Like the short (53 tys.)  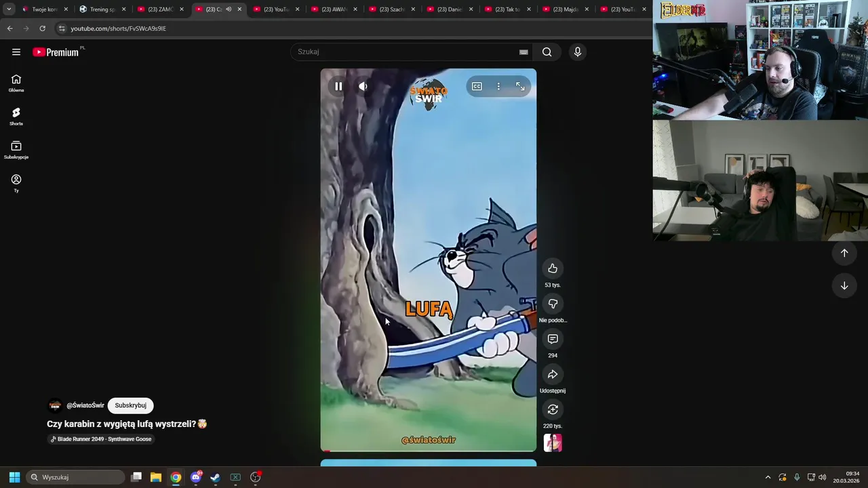553,268
